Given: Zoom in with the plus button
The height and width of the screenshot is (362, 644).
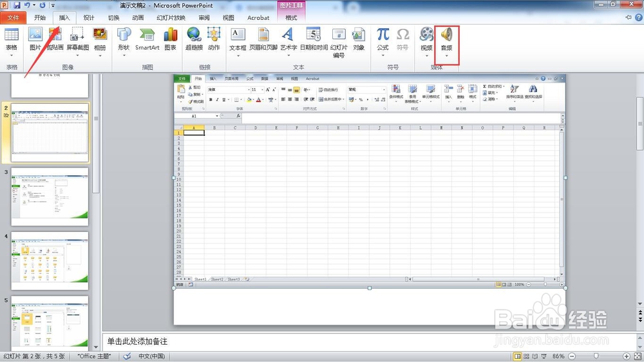Looking at the screenshot, I should pyautogui.click(x=627, y=356).
